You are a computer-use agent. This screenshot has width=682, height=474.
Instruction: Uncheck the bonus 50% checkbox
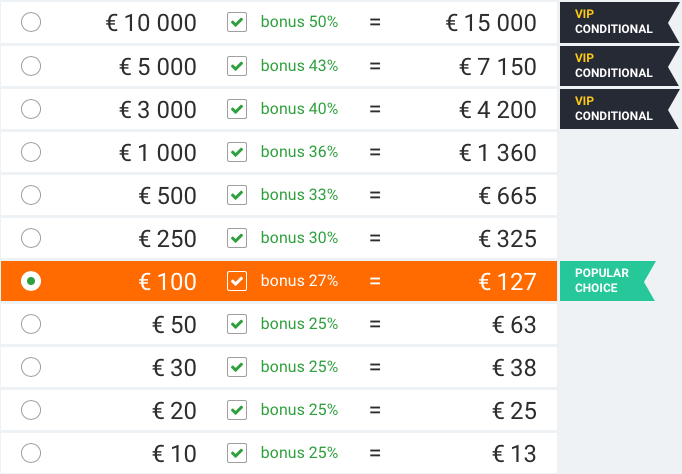pos(237,22)
